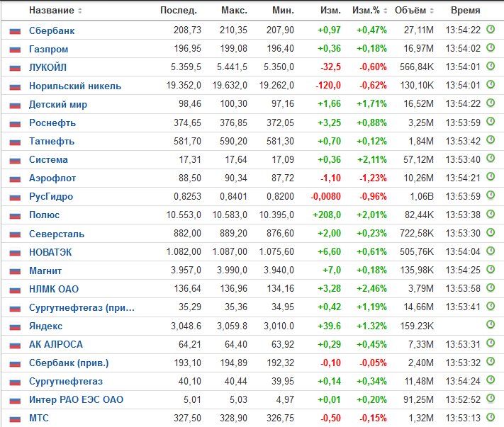Open the МТС stock link
Viewport: 504px width, 427px height.
coord(39,418)
